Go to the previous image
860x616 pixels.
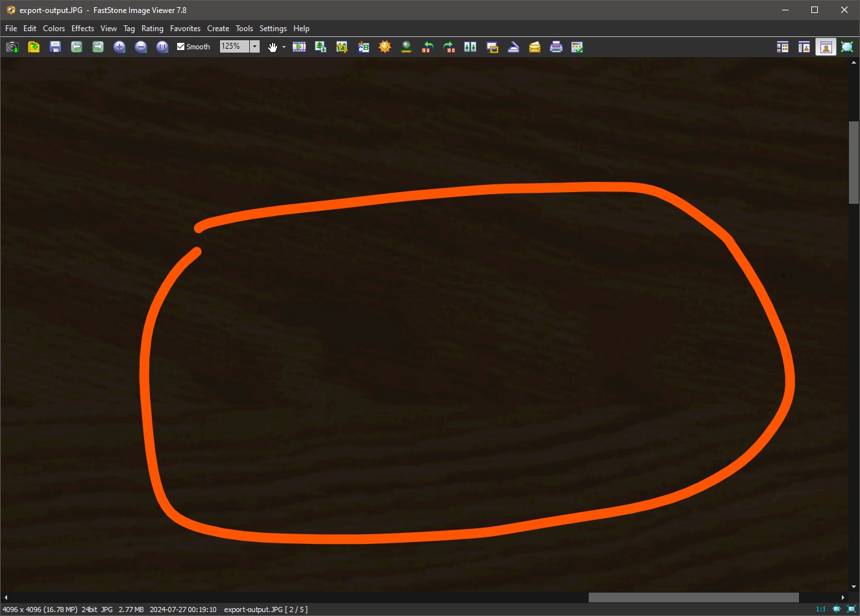77,47
